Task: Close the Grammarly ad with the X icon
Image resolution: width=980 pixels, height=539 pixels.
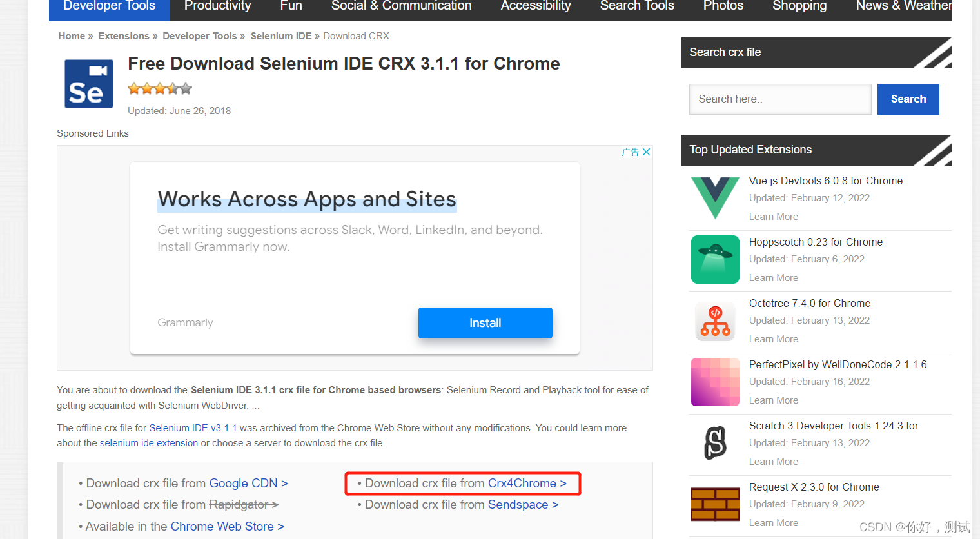Action: [x=646, y=152]
